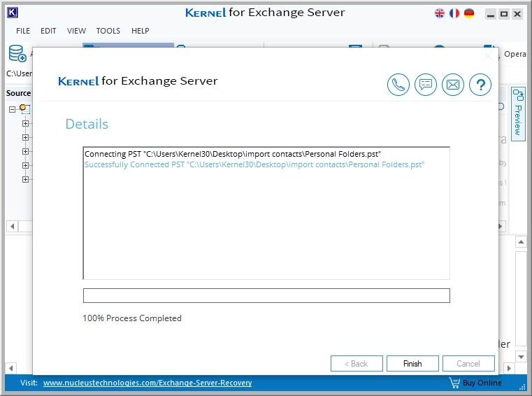
Task: Open the nucleustechnologies.com Exchange-Server-Recovery link
Action: tap(148, 383)
